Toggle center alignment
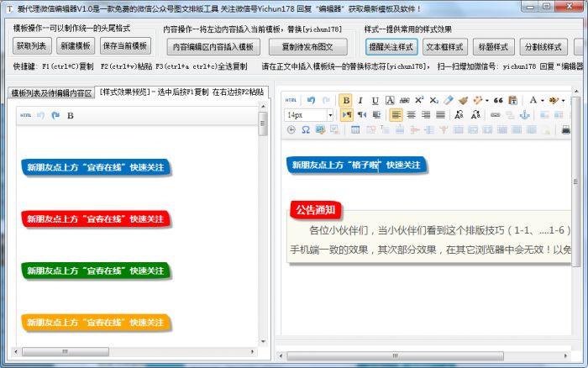The image size is (588, 368). click(411, 115)
